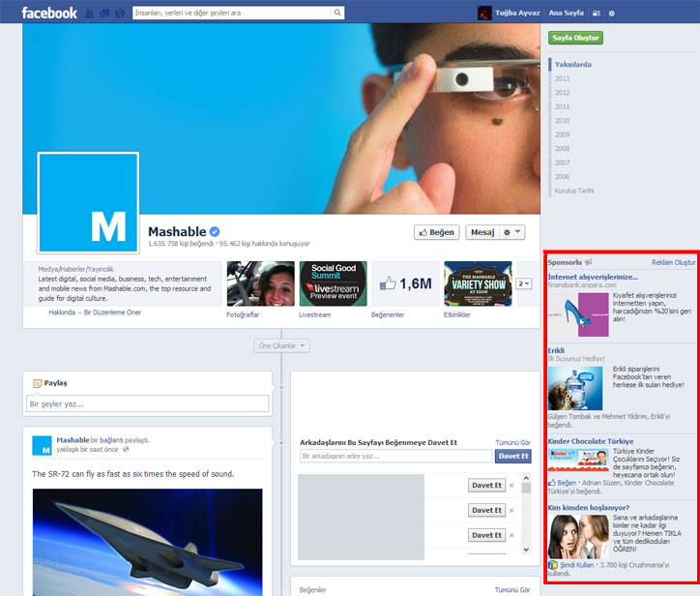Viewport: 700px width, 596px height.
Task: Click Şimdi Kullan link in Crushmania ad
Action: 577,565
